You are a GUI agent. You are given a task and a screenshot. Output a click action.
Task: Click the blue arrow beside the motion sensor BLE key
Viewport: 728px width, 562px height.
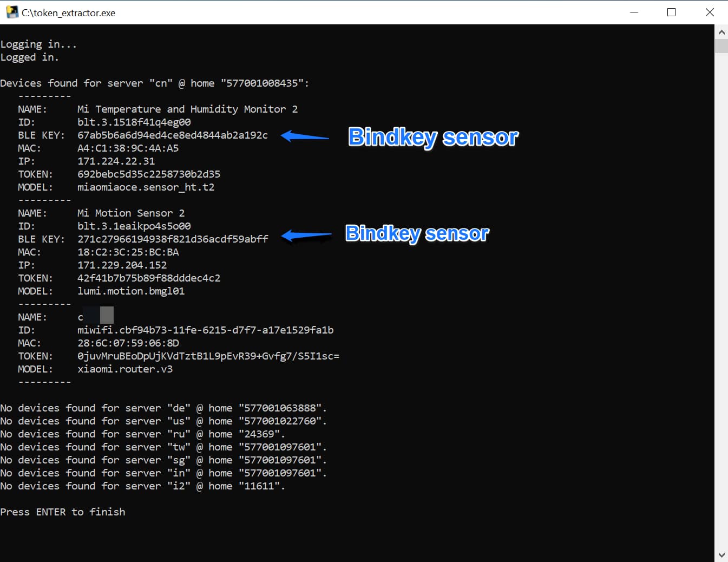tap(306, 236)
